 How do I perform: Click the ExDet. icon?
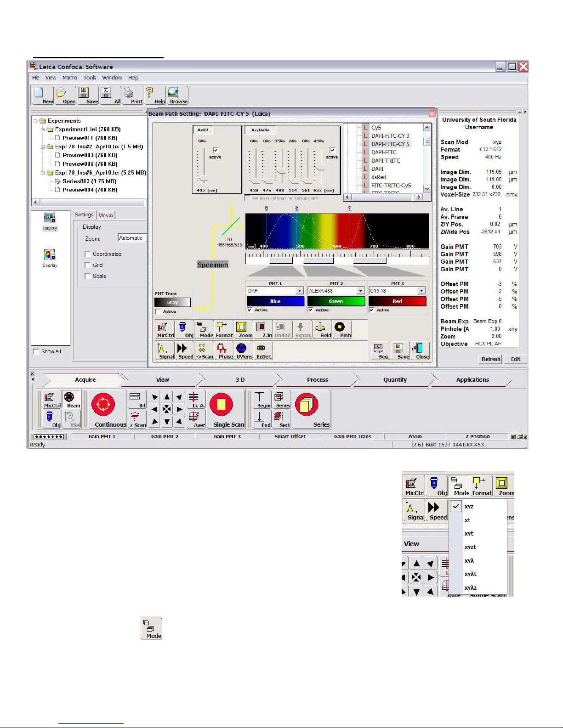click(x=264, y=351)
